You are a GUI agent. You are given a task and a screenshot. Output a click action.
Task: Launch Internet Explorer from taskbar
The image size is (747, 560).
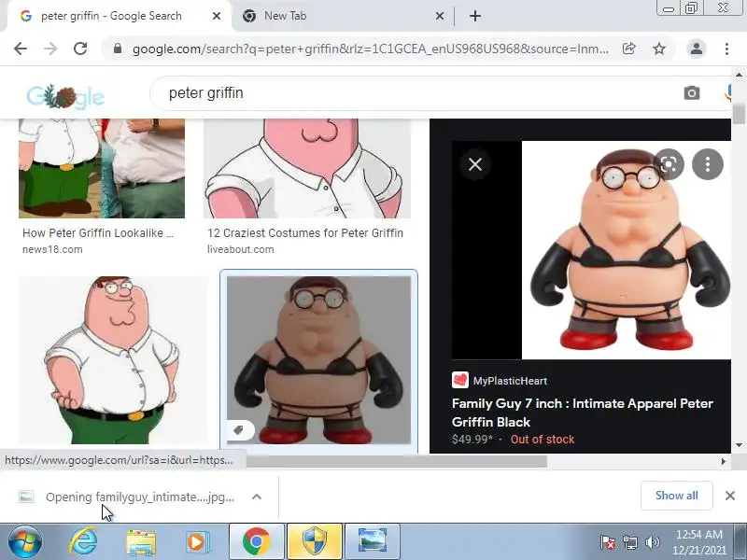coord(83,542)
